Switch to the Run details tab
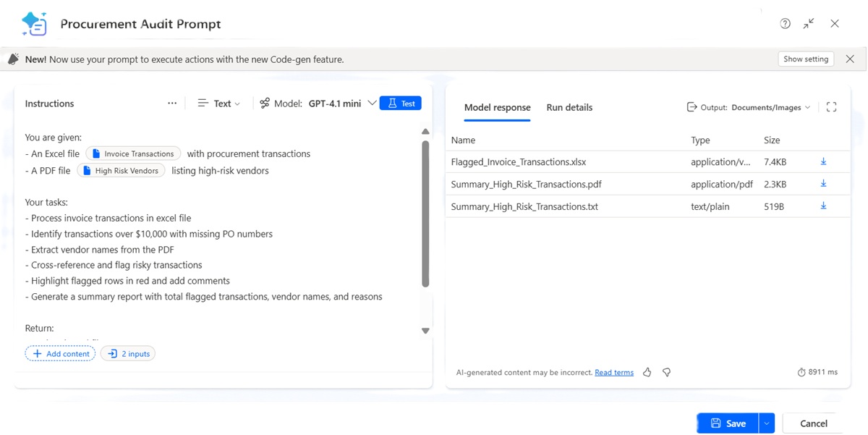The width and height of the screenshot is (868, 435). [x=569, y=107]
